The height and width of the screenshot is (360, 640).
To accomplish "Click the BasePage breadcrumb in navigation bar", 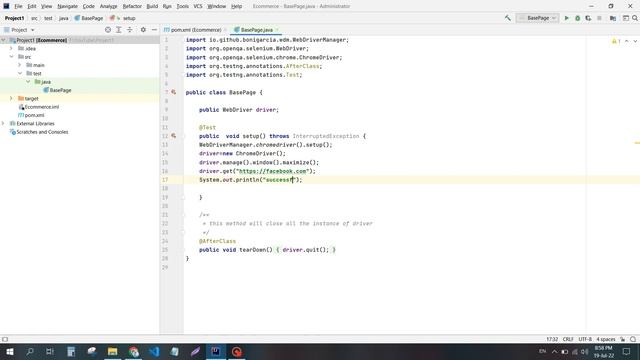I will [x=89, y=18].
